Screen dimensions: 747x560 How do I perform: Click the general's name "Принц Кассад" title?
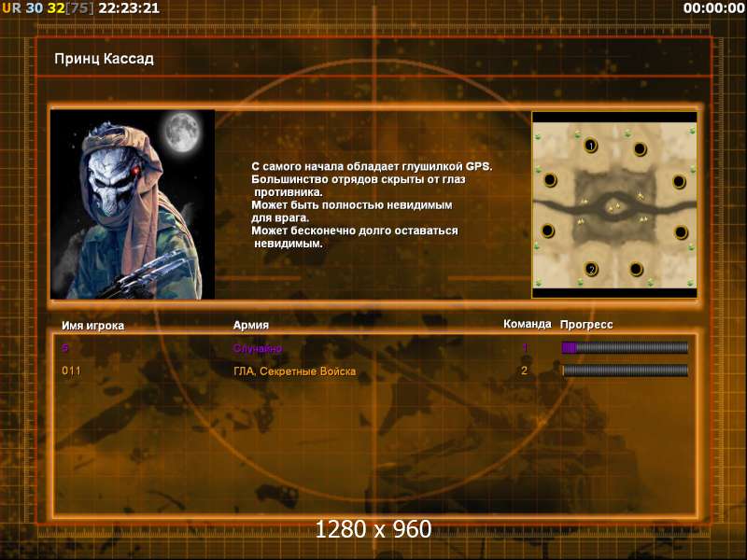(104, 59)
